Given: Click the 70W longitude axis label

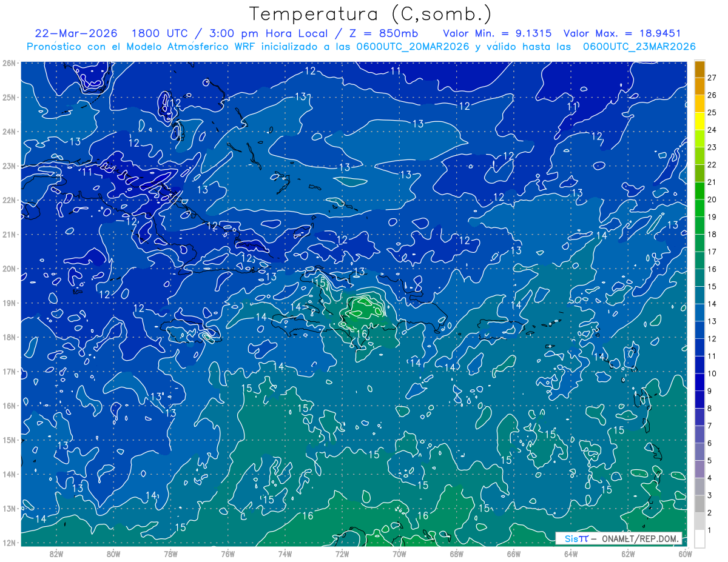Looking at the screenshot, I should click(x=399, y=554).
